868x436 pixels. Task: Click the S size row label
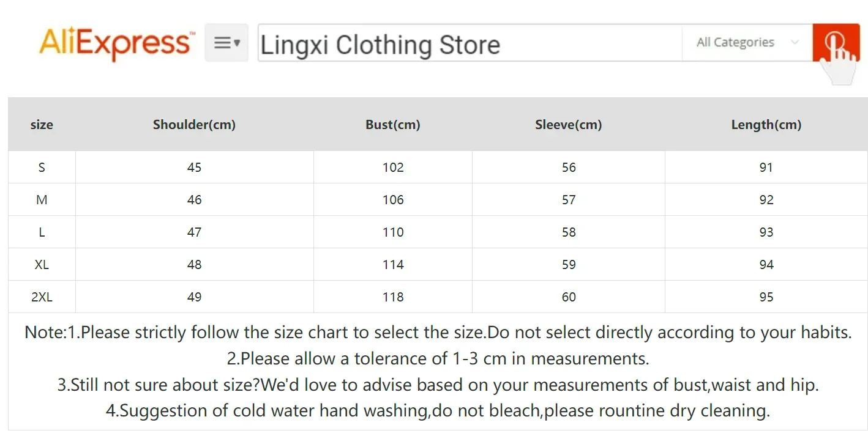click(x=42, y=168)
